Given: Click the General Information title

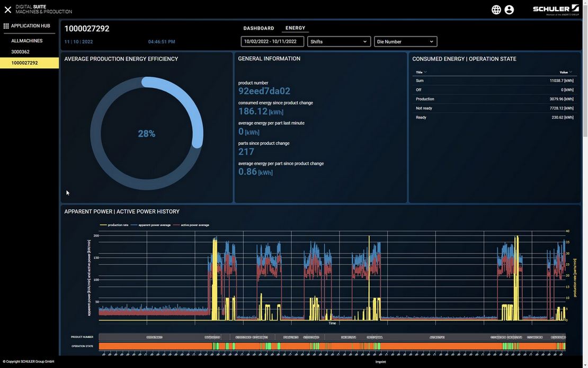Looking at the screenshot, I should 269,59.
